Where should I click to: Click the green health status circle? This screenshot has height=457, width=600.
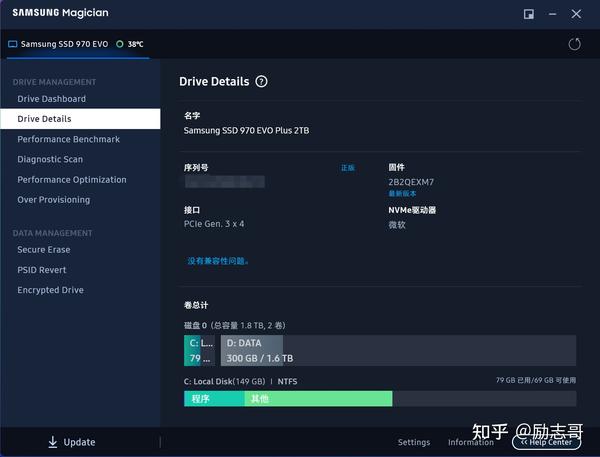[119, 44]
